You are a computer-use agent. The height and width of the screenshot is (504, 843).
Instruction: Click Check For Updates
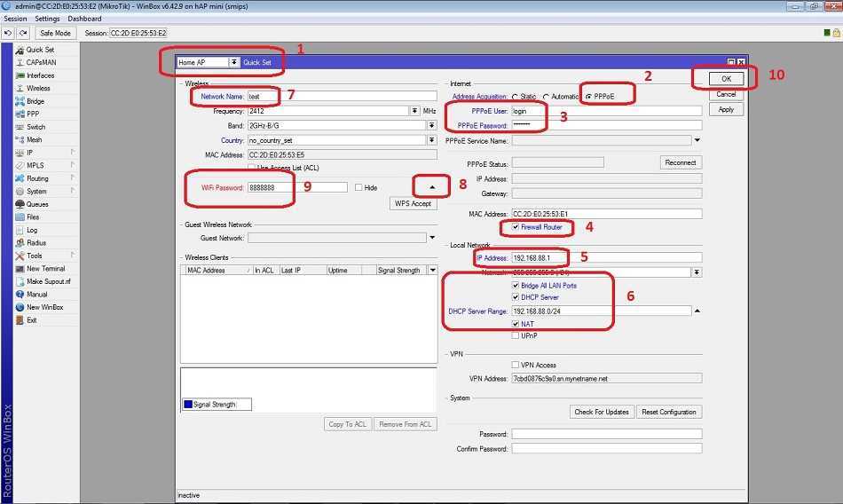tap(602, 412)
